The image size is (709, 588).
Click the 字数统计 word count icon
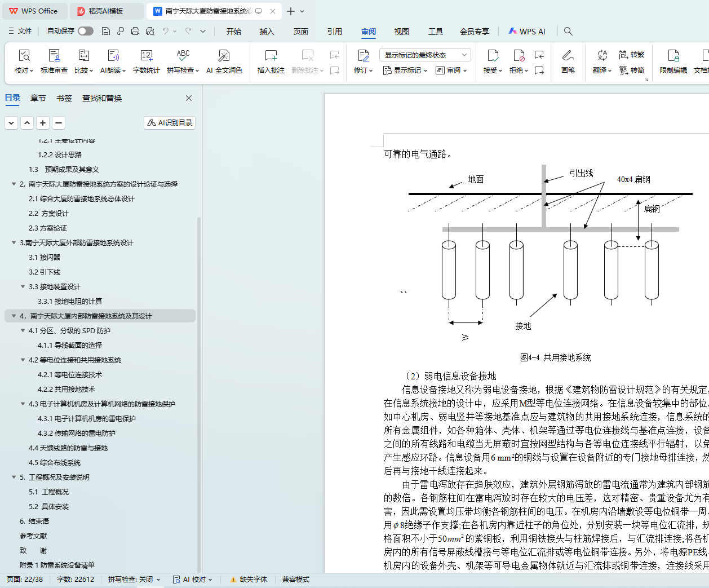click(x=146, y=56)
